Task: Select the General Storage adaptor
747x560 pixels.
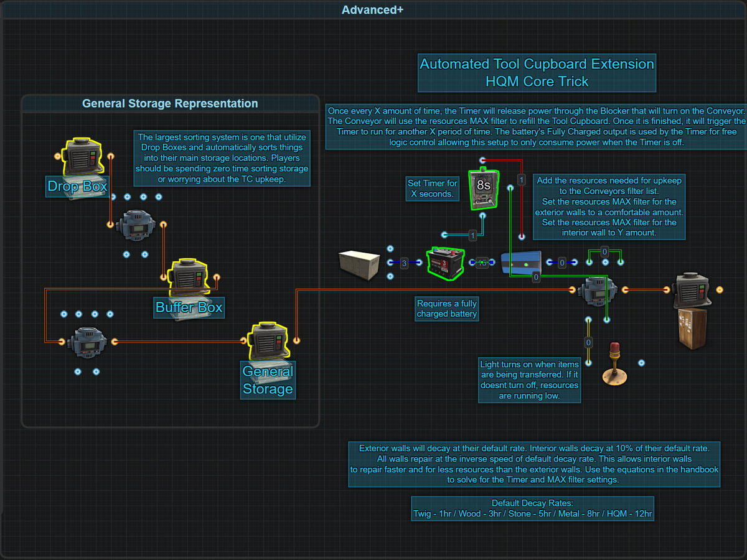Action: click(x=269, y=341)
